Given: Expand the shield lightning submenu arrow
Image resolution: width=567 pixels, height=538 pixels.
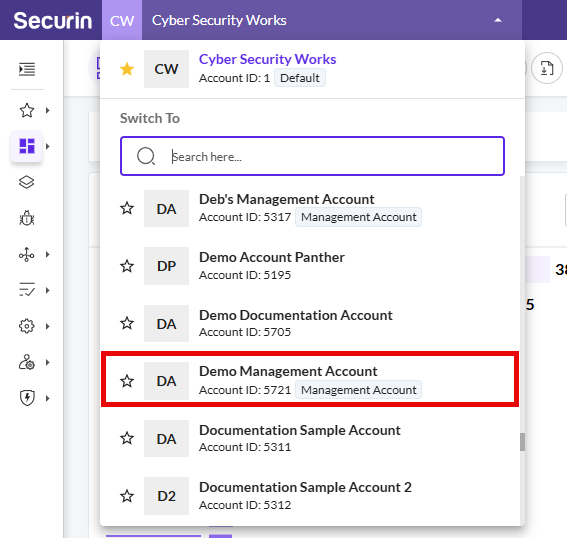Looking at the screenshot, I should [x=48, y=398].
